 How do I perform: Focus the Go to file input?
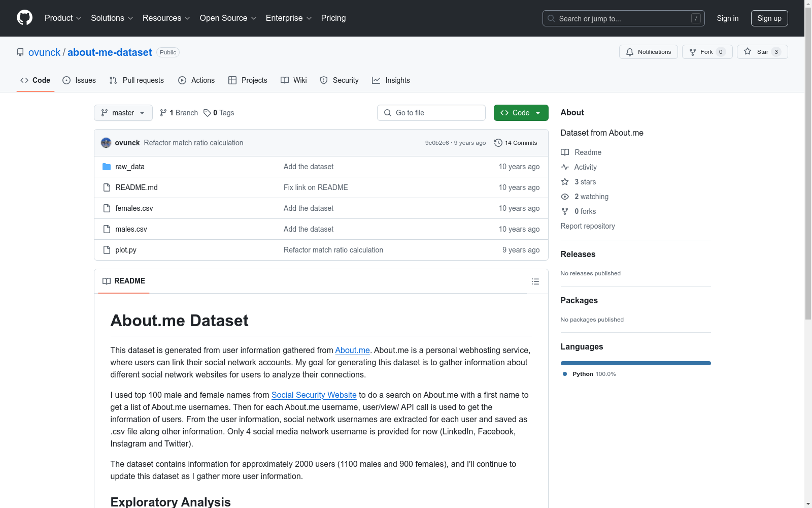point(431,113)
